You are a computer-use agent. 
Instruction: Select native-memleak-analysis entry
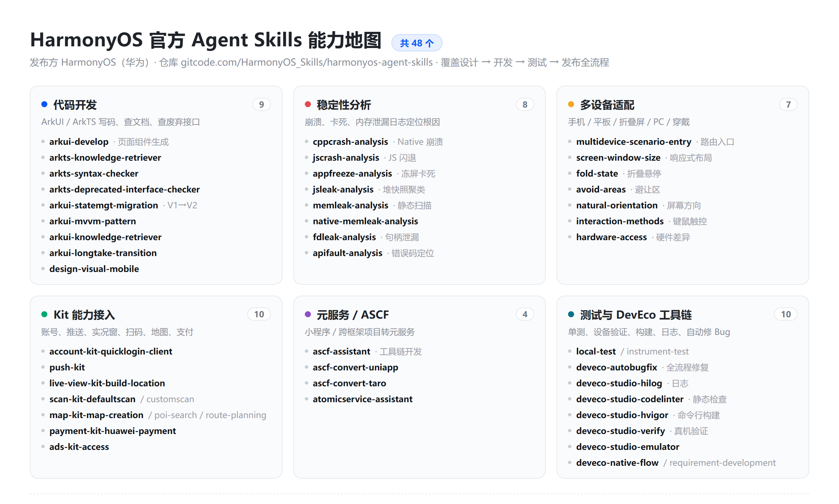pos(365,222)
